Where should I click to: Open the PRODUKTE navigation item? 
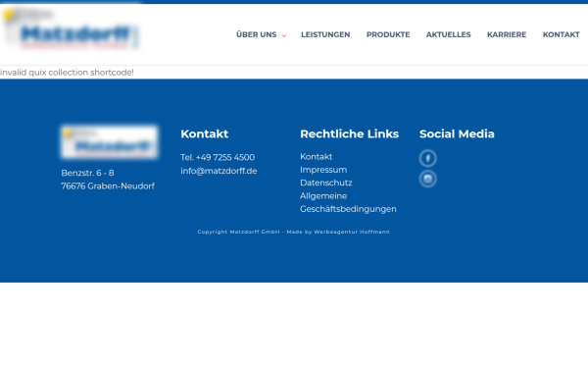point(388,34)
